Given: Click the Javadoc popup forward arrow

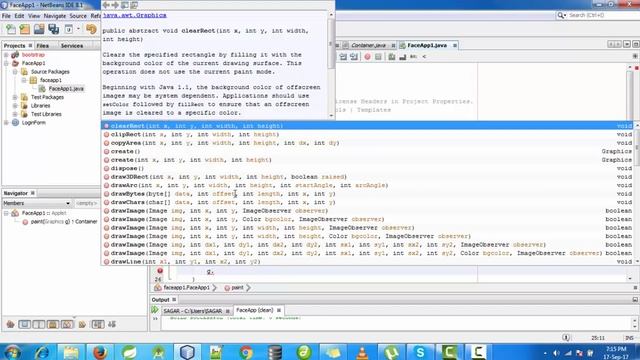Looking at the screenshot, I should click(115, 5).
